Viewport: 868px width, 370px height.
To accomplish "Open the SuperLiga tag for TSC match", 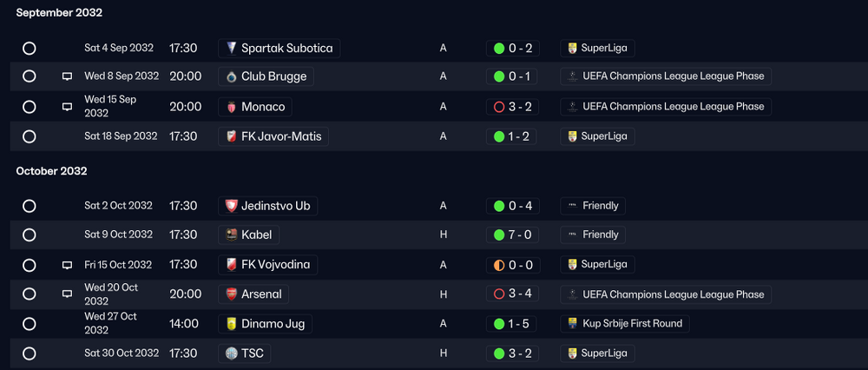I will pos(597,353).
